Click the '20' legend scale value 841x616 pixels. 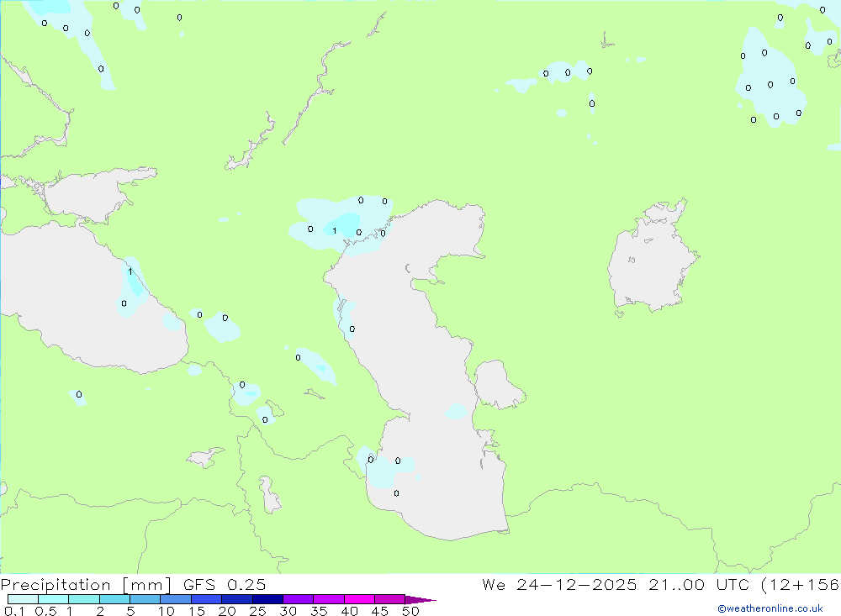click(x=227, y=611)
